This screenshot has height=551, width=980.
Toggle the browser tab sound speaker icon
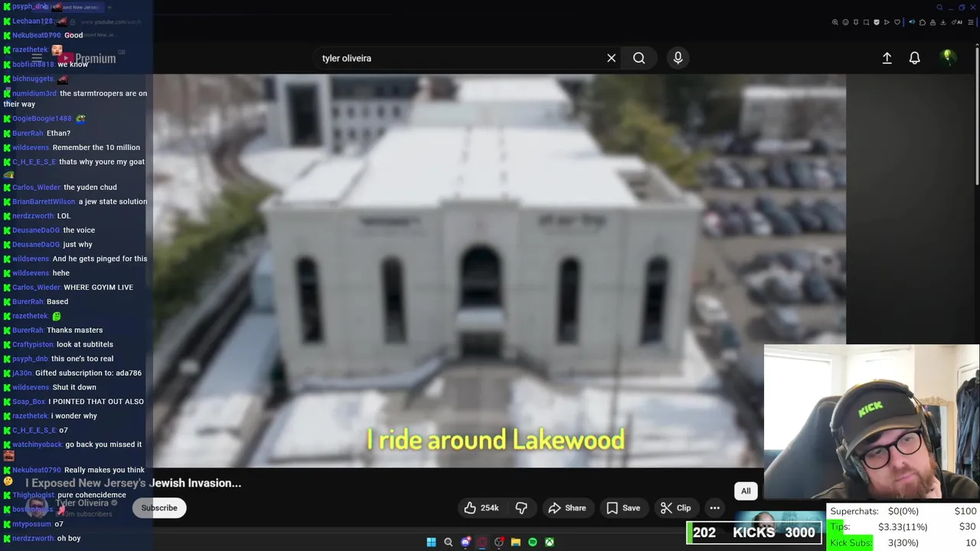click(x=912, y=22)
